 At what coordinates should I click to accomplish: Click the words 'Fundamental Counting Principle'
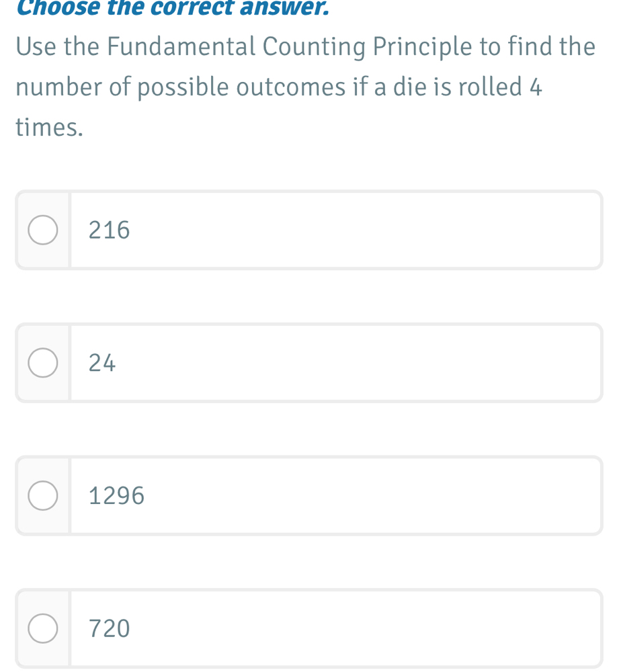(x=251, y=47)
